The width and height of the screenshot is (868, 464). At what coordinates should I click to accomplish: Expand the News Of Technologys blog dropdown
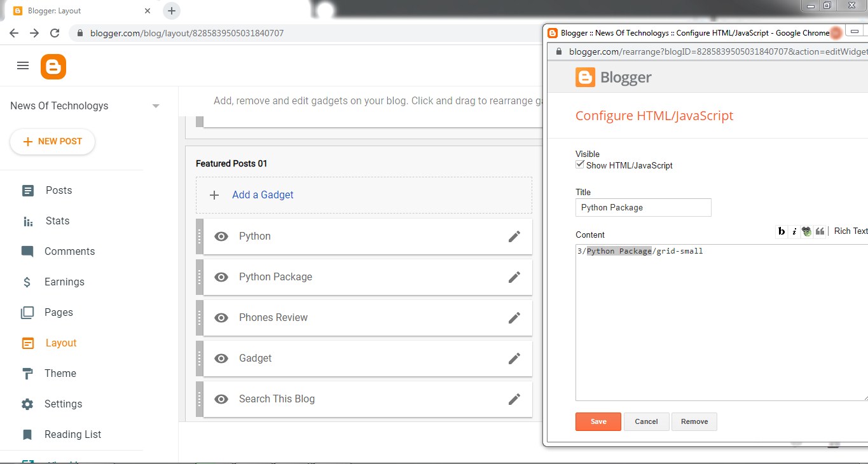click(156, 106)
